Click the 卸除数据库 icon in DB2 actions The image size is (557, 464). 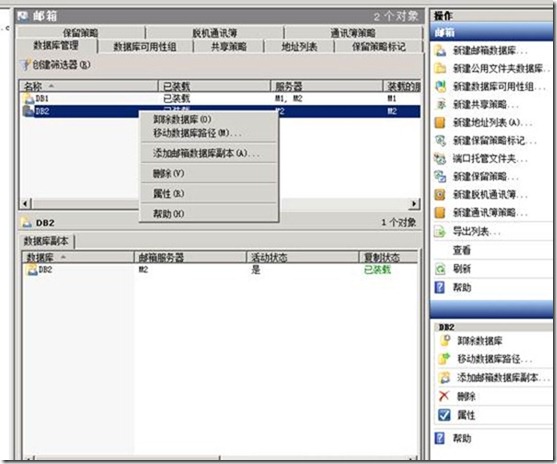click(x=445, y=340)
